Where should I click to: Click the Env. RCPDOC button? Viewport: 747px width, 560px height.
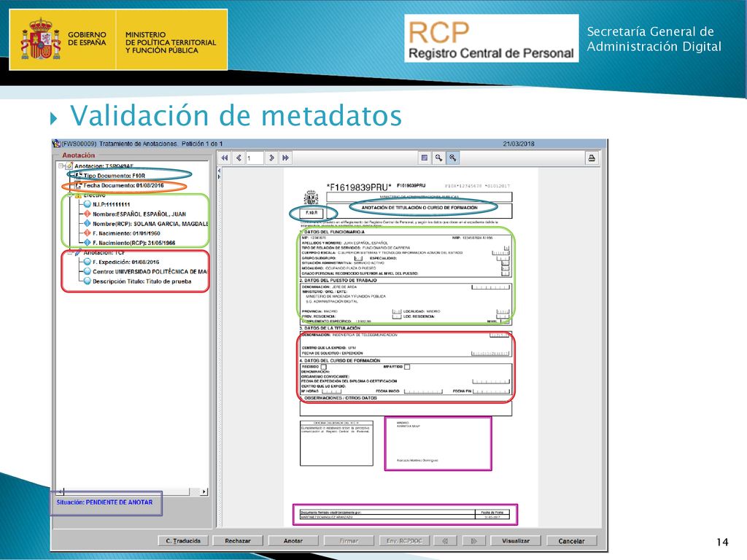404,541
